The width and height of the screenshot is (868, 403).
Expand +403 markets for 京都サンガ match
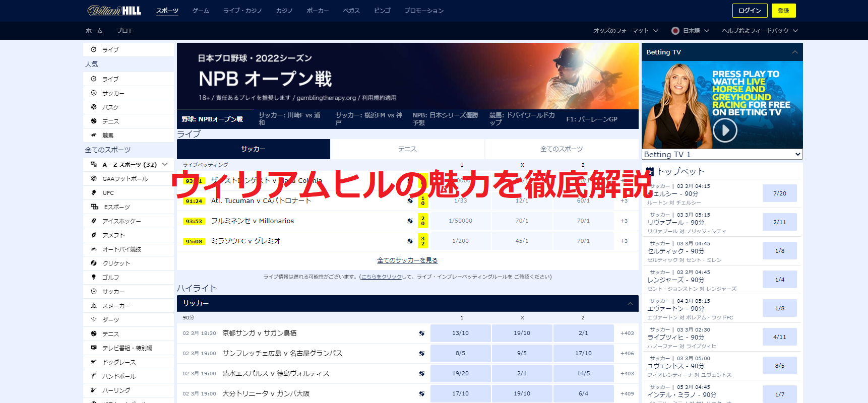coord(627,333)
